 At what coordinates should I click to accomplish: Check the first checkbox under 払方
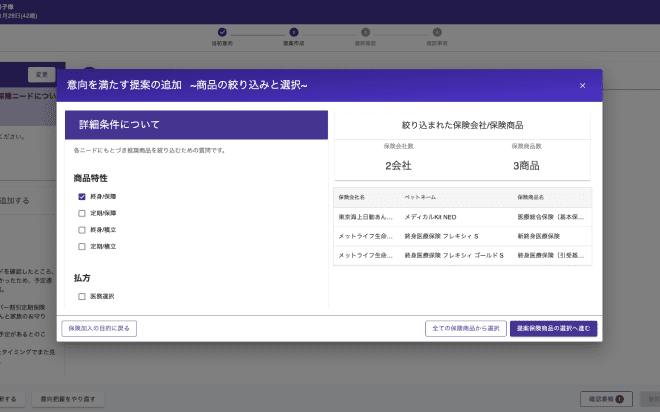tap(82, 297)
